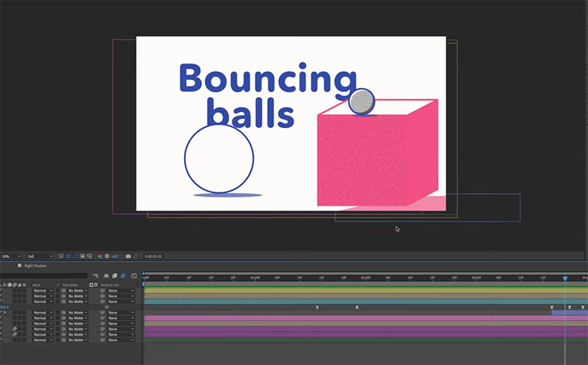Viewport: 588px width, 365px height.
Task: Click the Right Shadow tab color swatch
Action: (x=19, y=265)
